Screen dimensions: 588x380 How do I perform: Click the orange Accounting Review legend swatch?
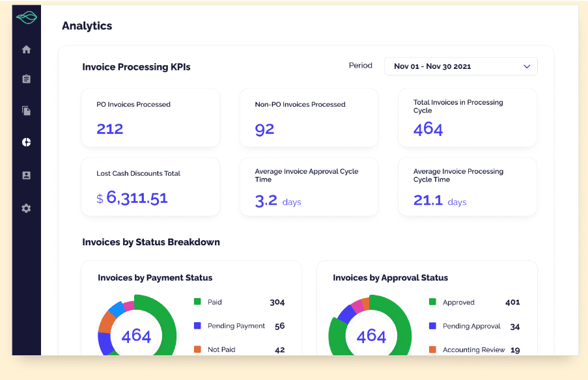pyautogui.click(x=432, y=349)
